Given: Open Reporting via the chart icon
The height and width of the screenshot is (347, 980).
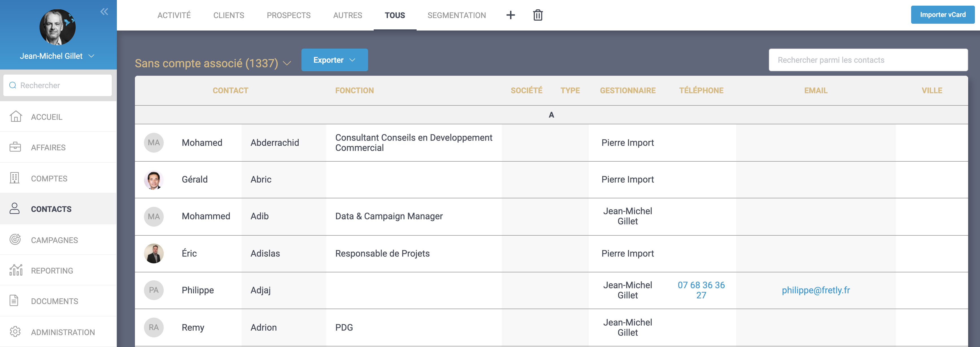Looking at the screenshot, I should tap(16, 270).
